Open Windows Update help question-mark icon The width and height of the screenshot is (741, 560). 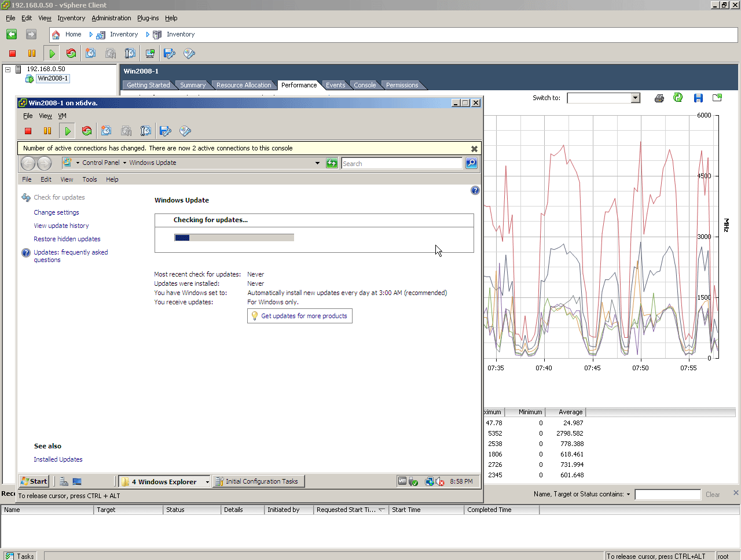[x=475, y=190]
